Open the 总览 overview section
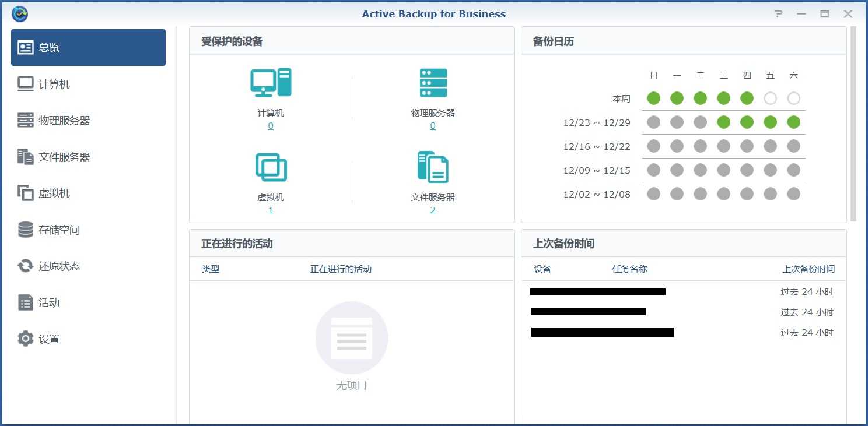This screenshot has width=868, height=426. [x=88, y=47]
